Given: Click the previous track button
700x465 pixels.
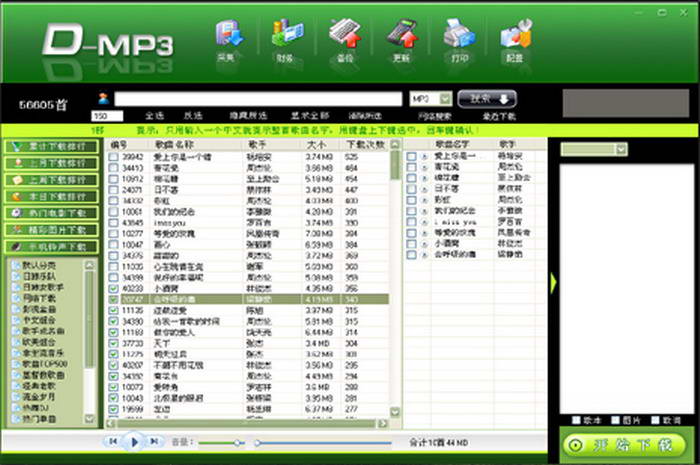Looking at the screenshot, I should [x=112, y=441].
